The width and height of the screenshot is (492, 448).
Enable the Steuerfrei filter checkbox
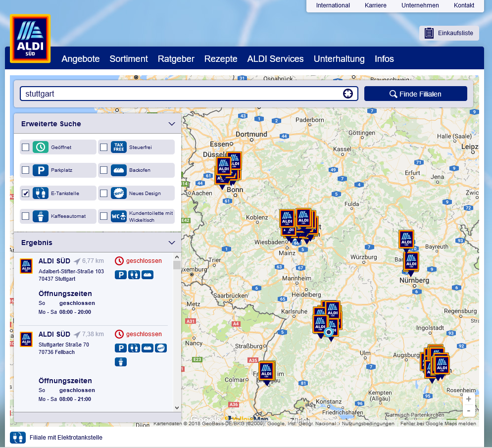click(103, 147)
